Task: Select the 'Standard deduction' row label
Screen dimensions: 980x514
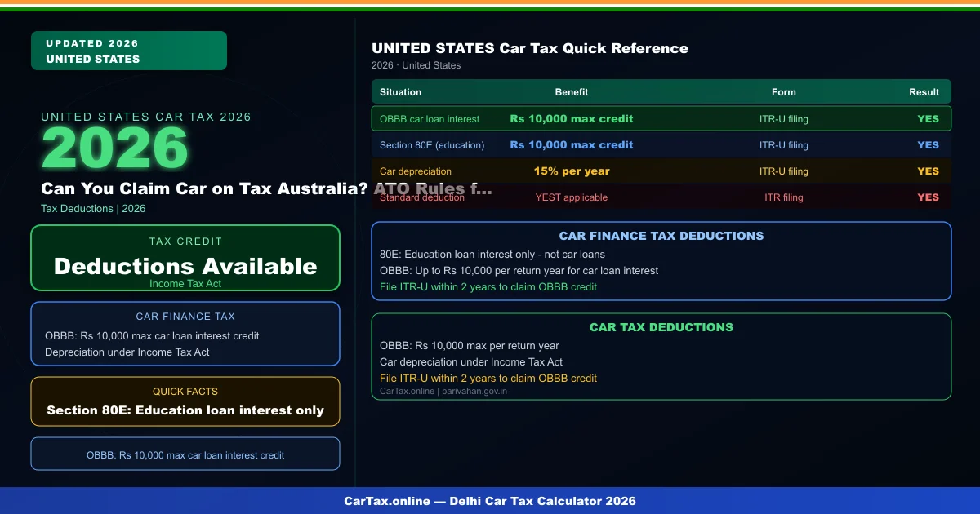Action: pyautogui.click(x=423, y=197)
